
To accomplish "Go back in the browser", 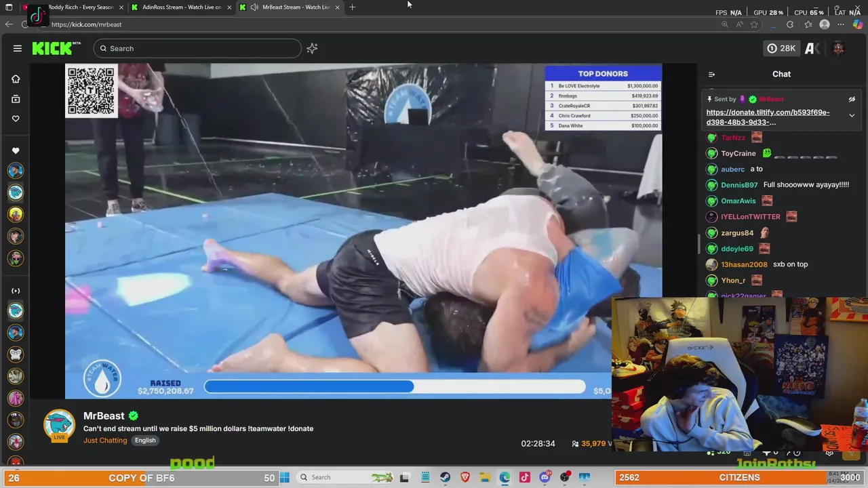I will 9,24.
